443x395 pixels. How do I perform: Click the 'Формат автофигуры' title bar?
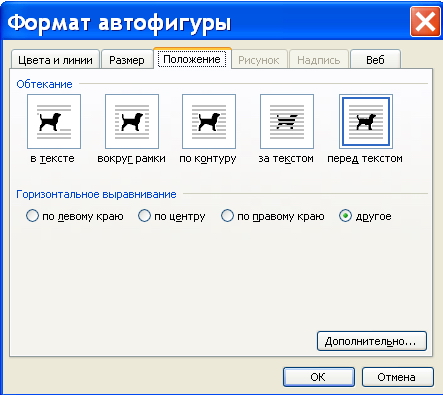click(x=207, y=22)
